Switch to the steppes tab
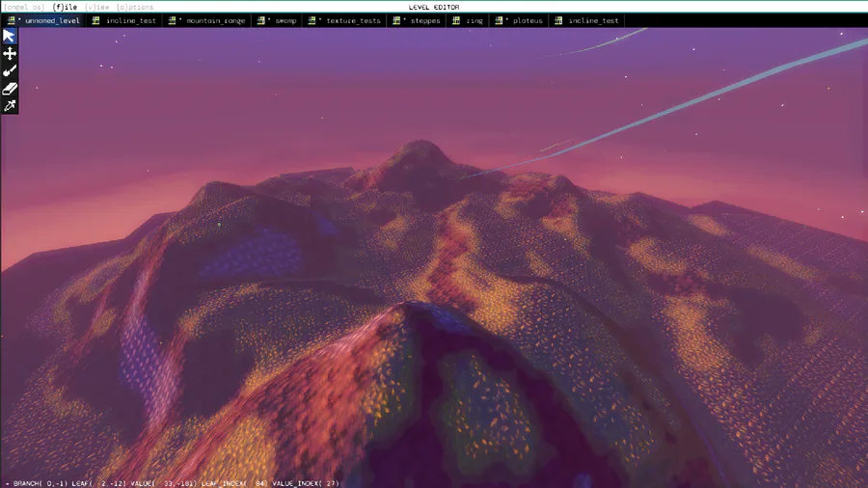The image size is (868, 488). click(x=417, y=20)
